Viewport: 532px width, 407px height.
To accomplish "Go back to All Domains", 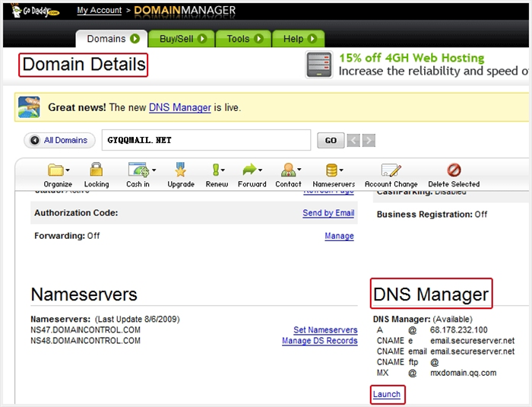I will 60,141.
